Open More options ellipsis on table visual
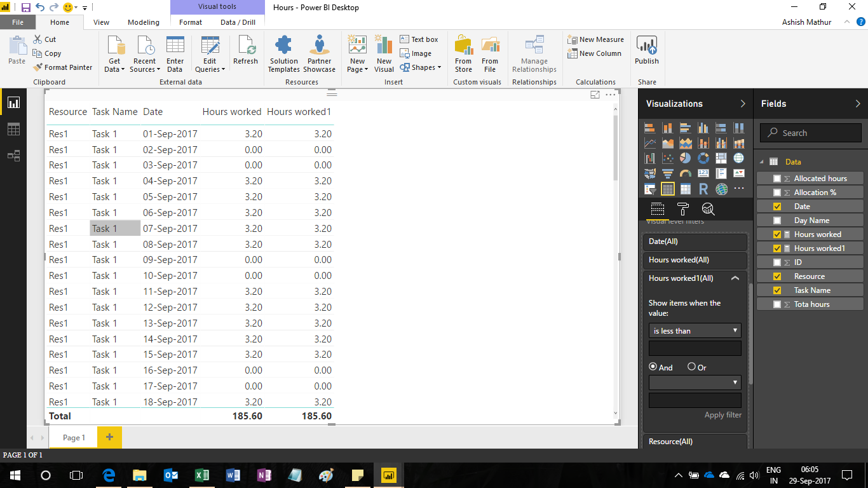This screenshot has height=488, width=868. click(611, 95)
